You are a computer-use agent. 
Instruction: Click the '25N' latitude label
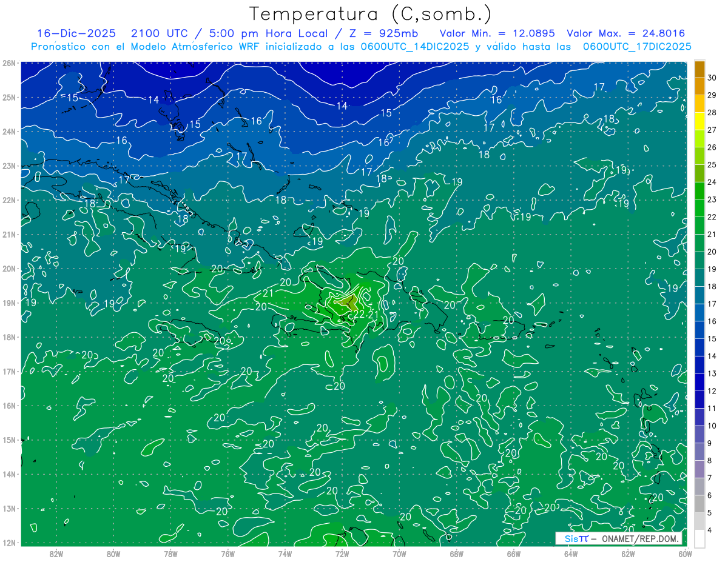(8, 97)
